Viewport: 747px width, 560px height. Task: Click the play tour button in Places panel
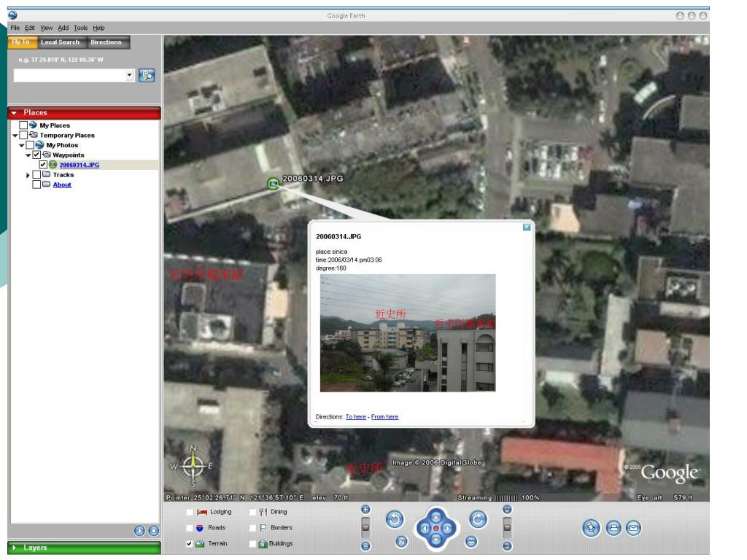(x=139, y=531)
